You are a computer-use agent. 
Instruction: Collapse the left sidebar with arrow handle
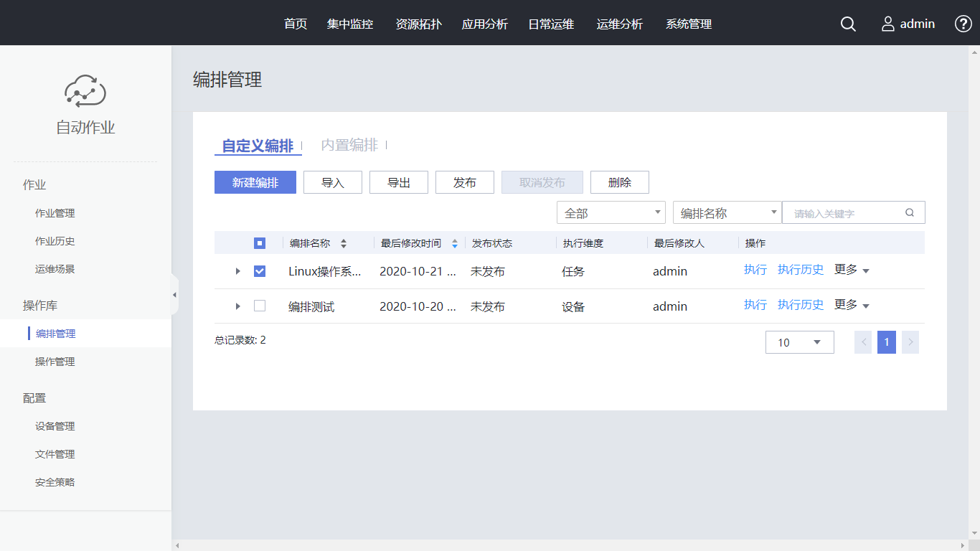tap(174, 295)
